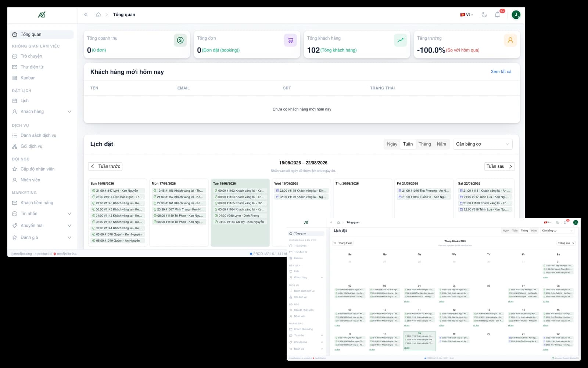Select the Tue 18/08/2026 highlighted column header
588x368 pixels.
225,184
